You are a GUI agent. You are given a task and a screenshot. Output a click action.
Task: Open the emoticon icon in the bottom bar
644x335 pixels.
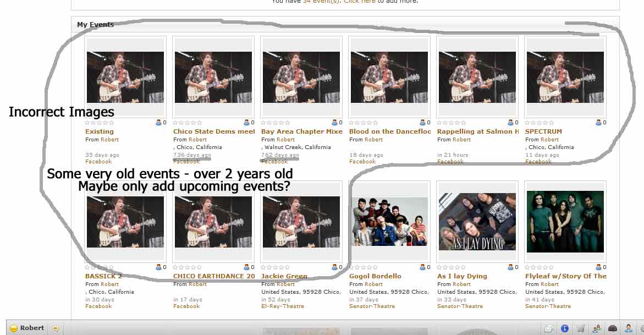[x=56, y=328]
